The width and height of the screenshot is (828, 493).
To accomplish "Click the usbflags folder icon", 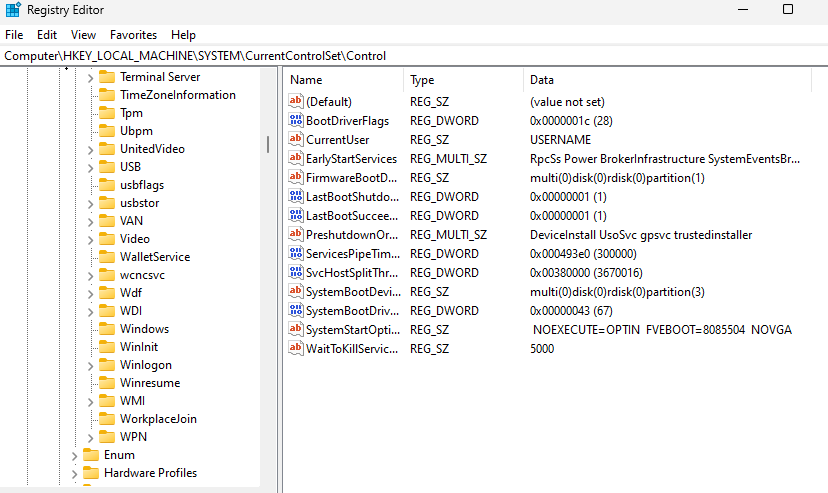I will coord(107,185).
